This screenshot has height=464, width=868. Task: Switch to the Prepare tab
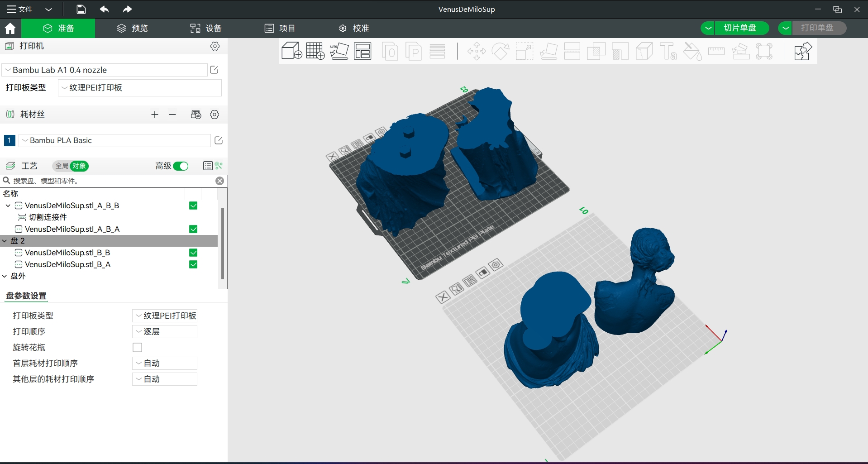click(x=58, y=28)
